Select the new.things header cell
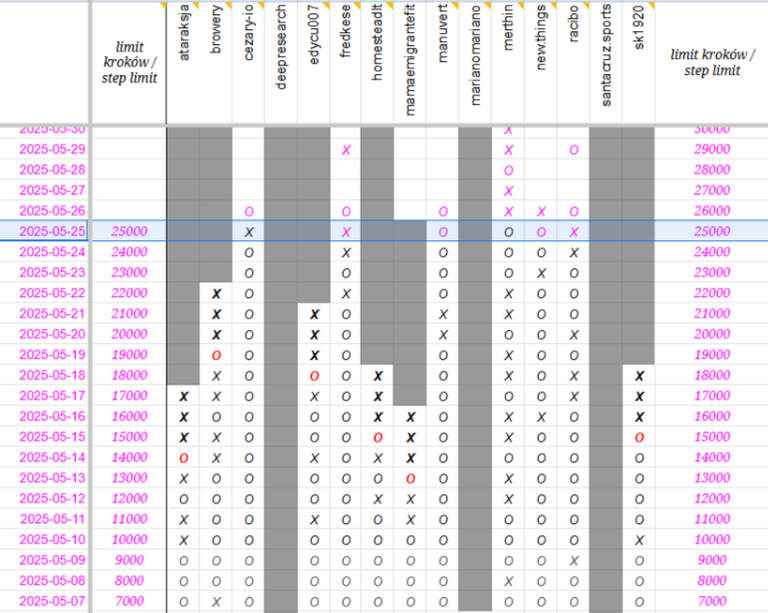Viewport: 768px width, 613px height. 541,62
